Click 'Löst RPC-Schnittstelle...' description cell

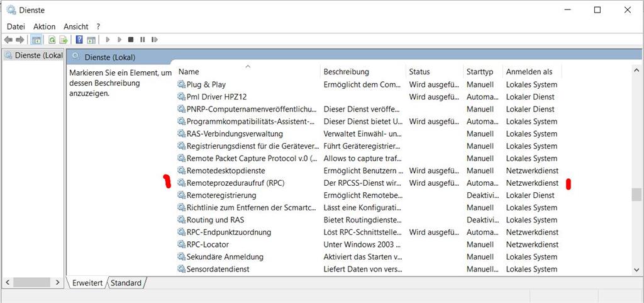click(x=363, y=232)
